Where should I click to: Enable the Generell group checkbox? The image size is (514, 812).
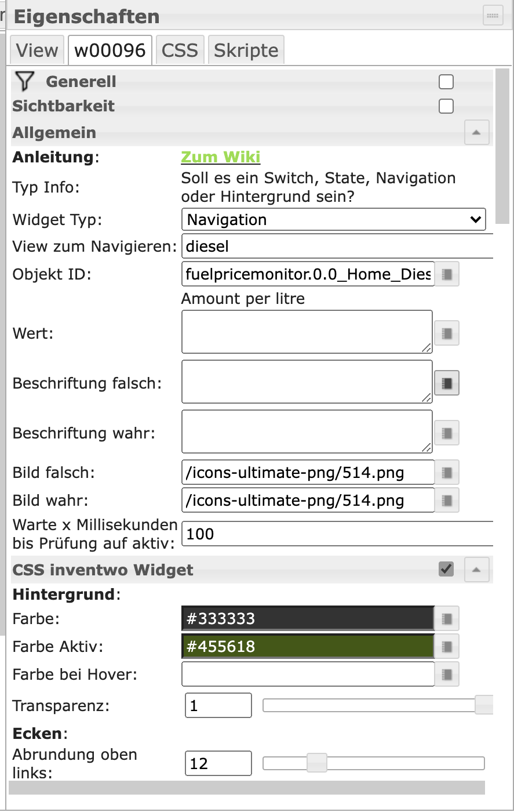(x=446, y=82)
